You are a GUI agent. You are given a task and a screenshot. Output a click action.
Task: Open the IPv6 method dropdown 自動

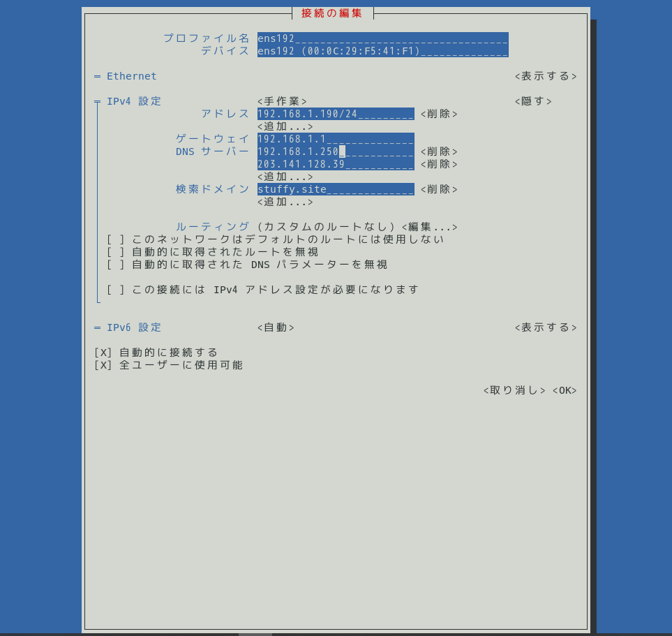point(276,327)
